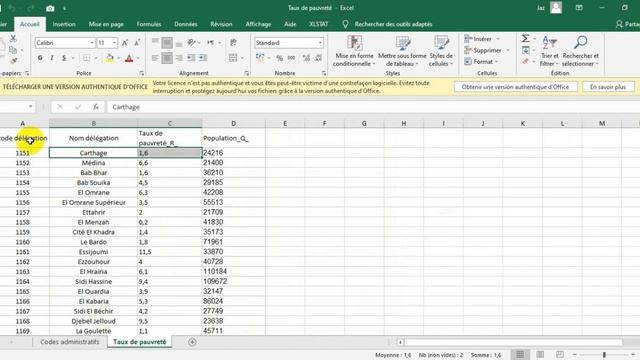Open the font size 11 dropdown

[114, 42]
